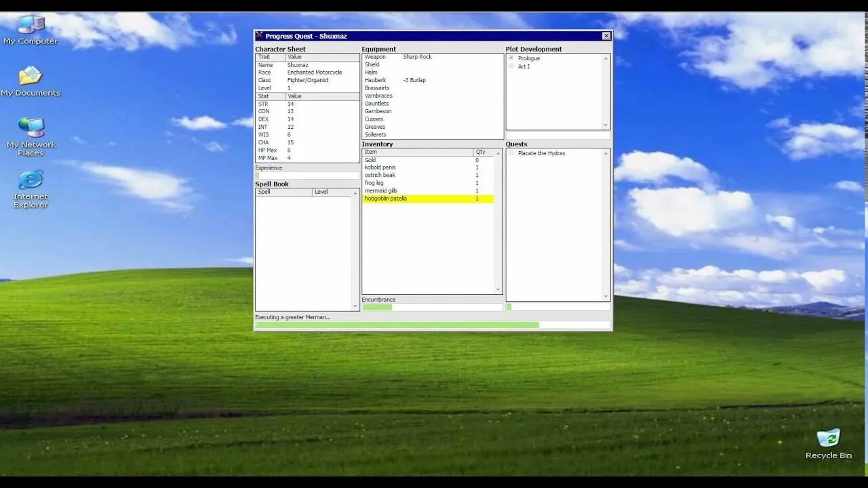Open My Network Places desktop icon
The width and height of the screenshot is (868, 488).
[31, 137]
